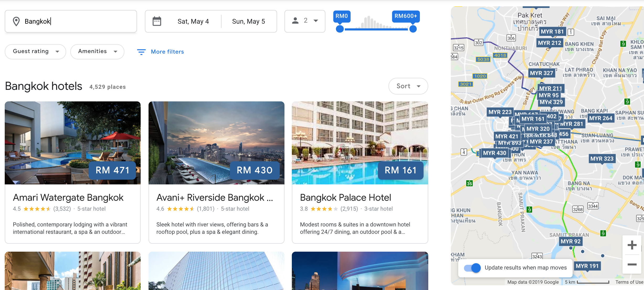Viewport: 644px width, 290px height.
Task: Zoom in on the map with plus button
Action: point(632,245)
